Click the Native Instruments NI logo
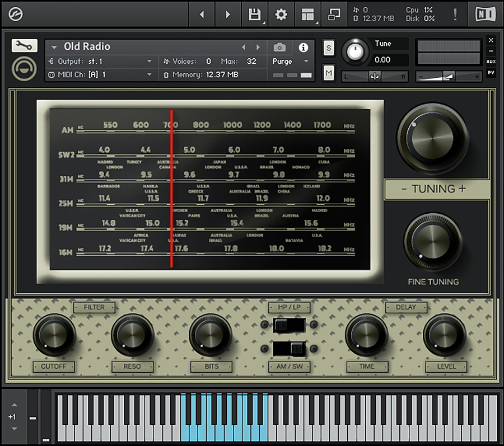 pyautogui.click(x=486, y=14)
